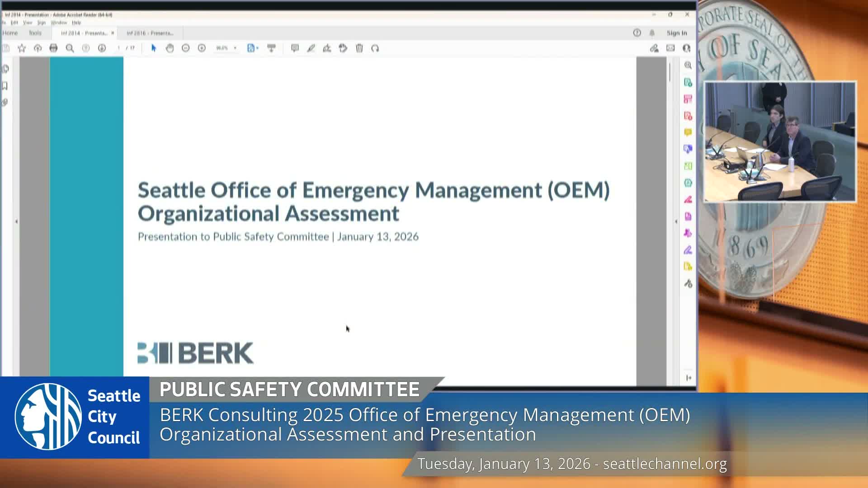This screenshot has height=488, width=868.
Task: Zoom out with the minus icon
Action: (185, 48)
